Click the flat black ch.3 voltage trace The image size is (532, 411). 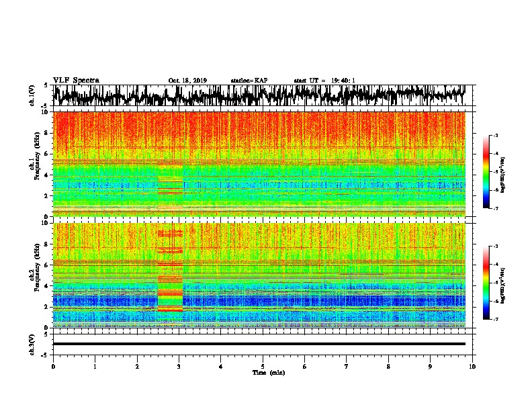pyautogui.click(x=259, y=344)
